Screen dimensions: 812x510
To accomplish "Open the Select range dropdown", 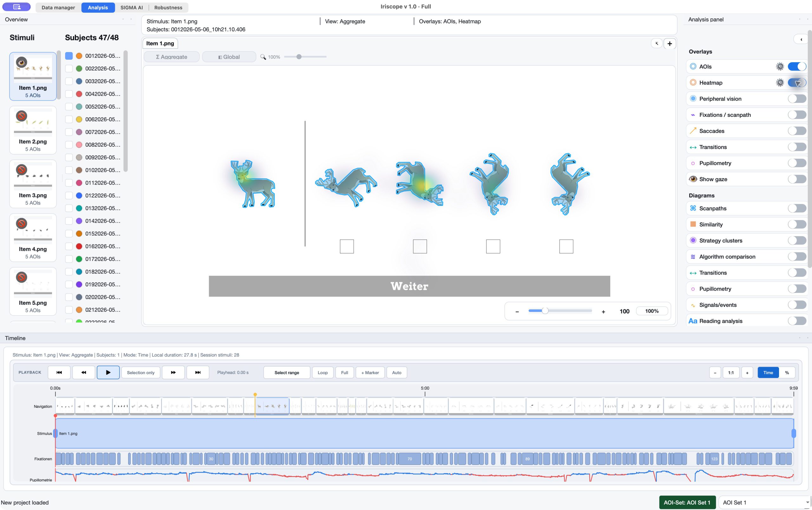I will [x=286, y=372].
